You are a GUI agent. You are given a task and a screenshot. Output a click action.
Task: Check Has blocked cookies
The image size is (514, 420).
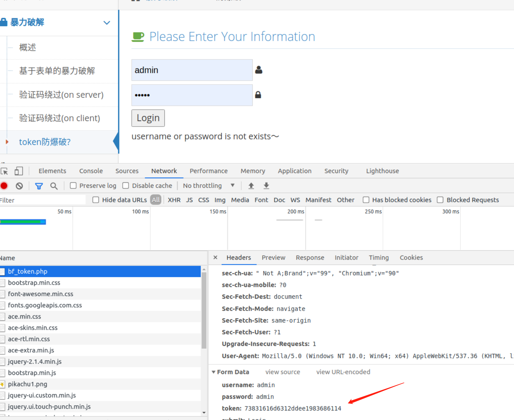pos(366,200)
